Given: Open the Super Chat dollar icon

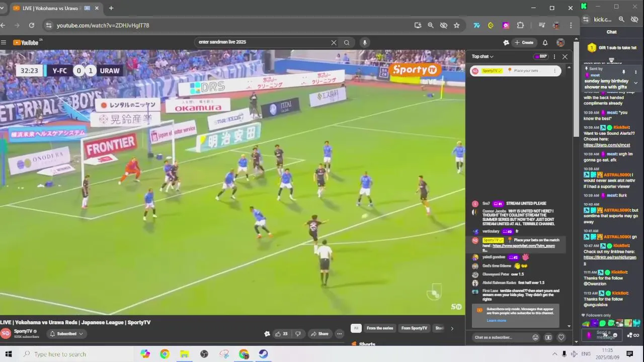Looking at the screenshot, I should pos(548,337).
